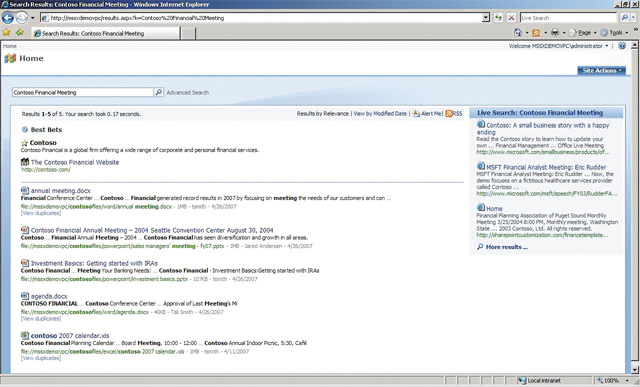The height and width of the screenshot is (387, 640).
Task: Open the annual meeting.docx result
Action: tap(60, 191)
